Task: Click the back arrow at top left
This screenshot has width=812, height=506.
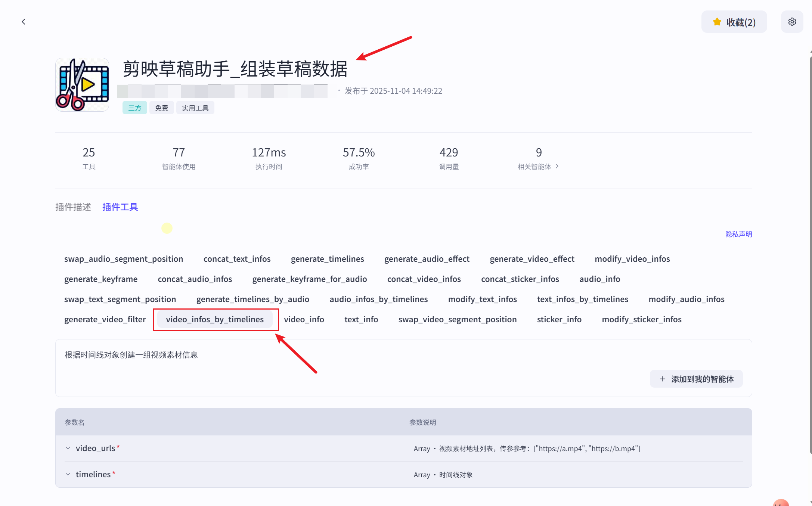Action: click(x=24, y=21)
